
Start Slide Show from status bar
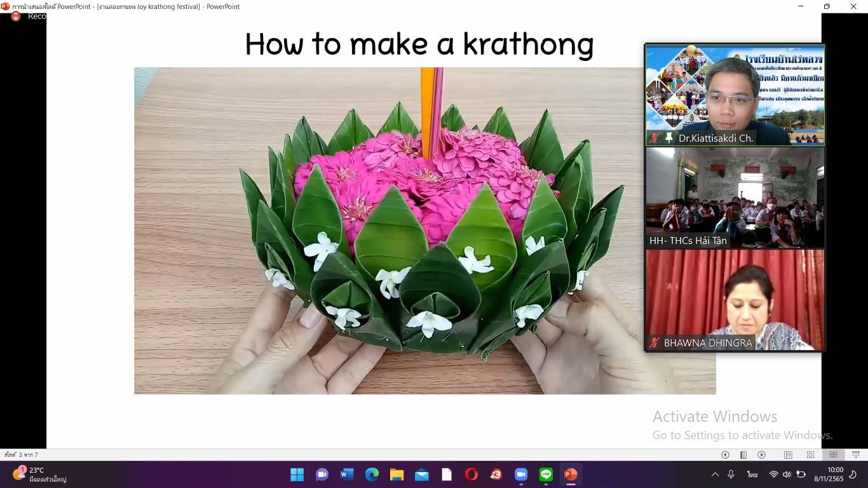856,455
